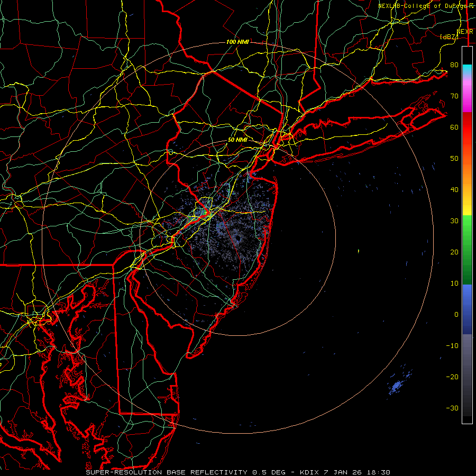Click the "18:30" time in the caption
The height and width of the screenshot is (476, 476).
click(378, 472)
